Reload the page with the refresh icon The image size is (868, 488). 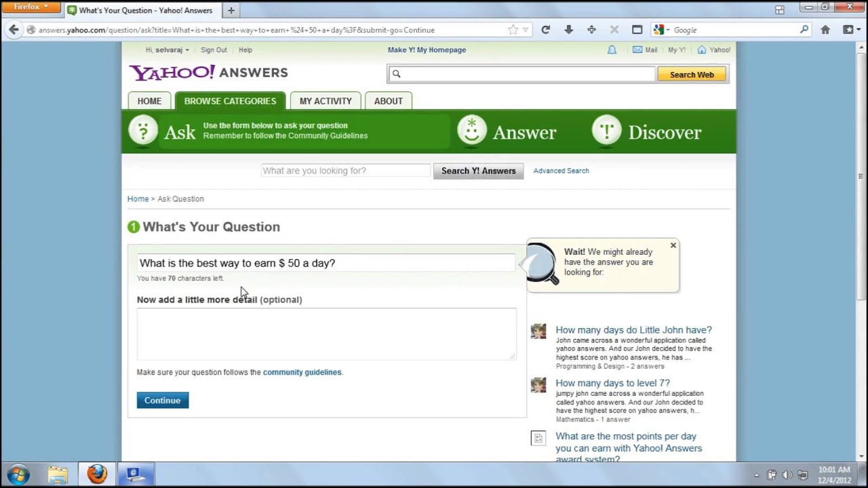click(545, 30)
